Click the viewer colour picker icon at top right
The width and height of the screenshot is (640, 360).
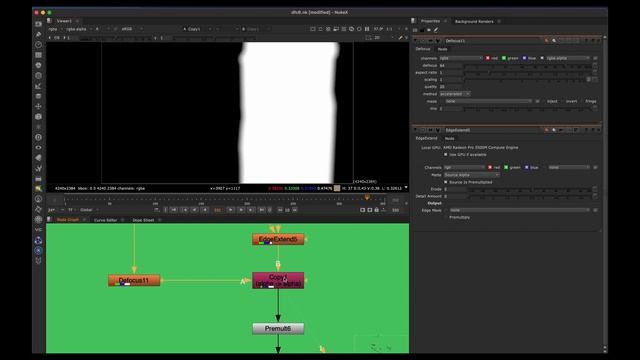[400, 38]
